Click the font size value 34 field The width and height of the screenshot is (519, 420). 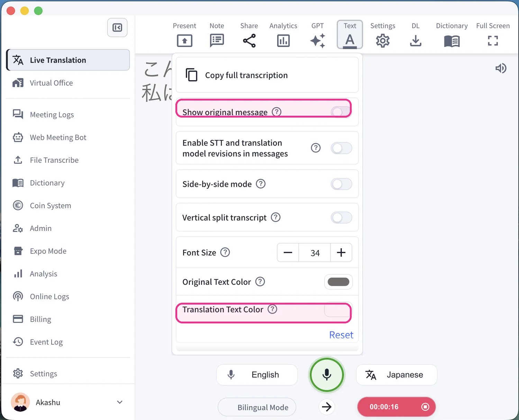pyautogui.click(x=315, y=253)
